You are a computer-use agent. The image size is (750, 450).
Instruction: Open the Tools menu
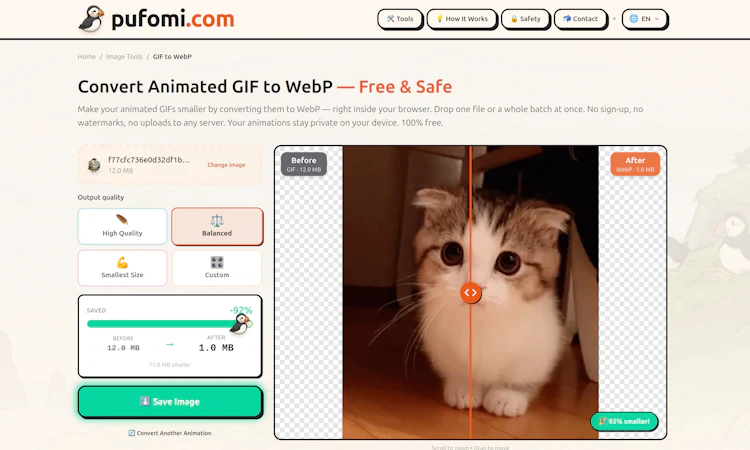[x=400, y=19]
